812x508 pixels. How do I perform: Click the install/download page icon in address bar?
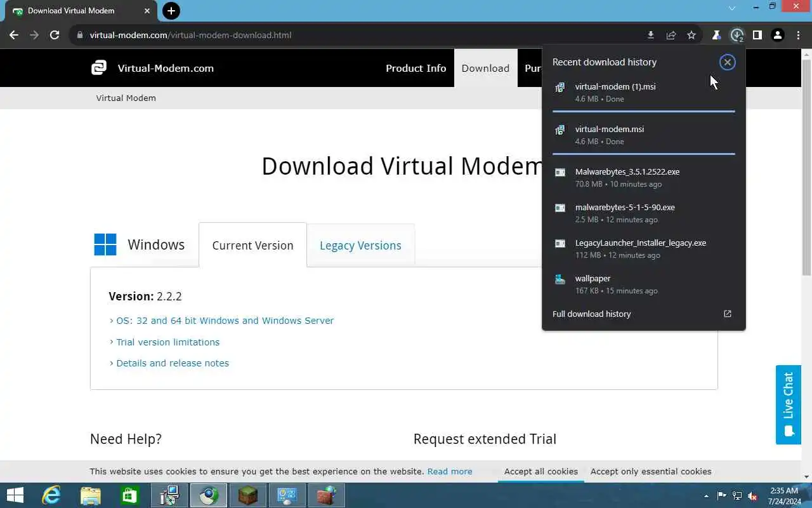[x=651, y=35]
